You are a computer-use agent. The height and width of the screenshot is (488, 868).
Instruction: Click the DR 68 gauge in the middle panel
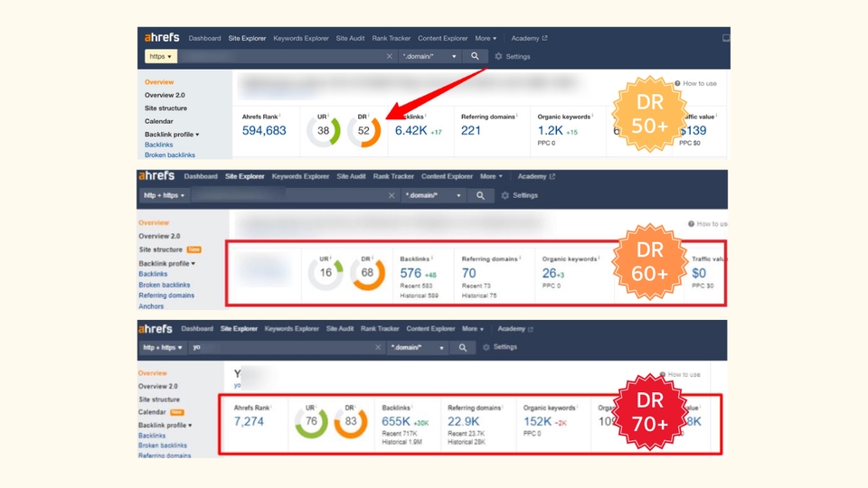(x=367, y=273)
